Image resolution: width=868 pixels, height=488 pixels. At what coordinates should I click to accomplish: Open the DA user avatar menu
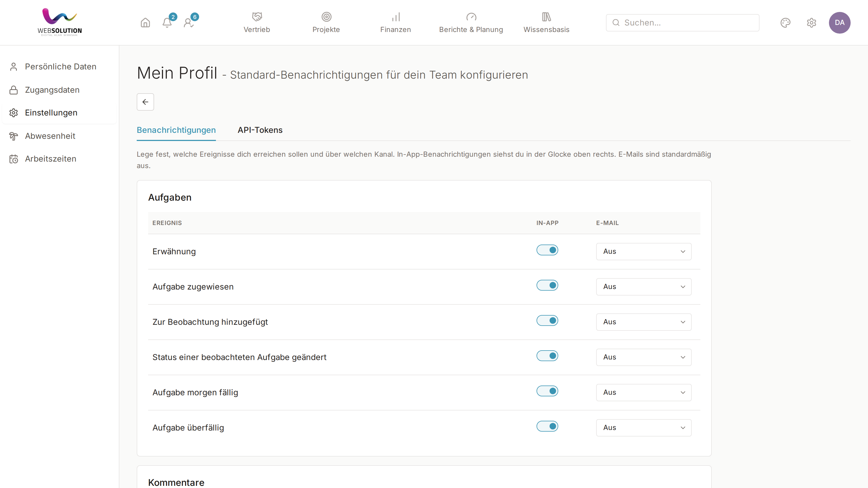tap(840, 23)
